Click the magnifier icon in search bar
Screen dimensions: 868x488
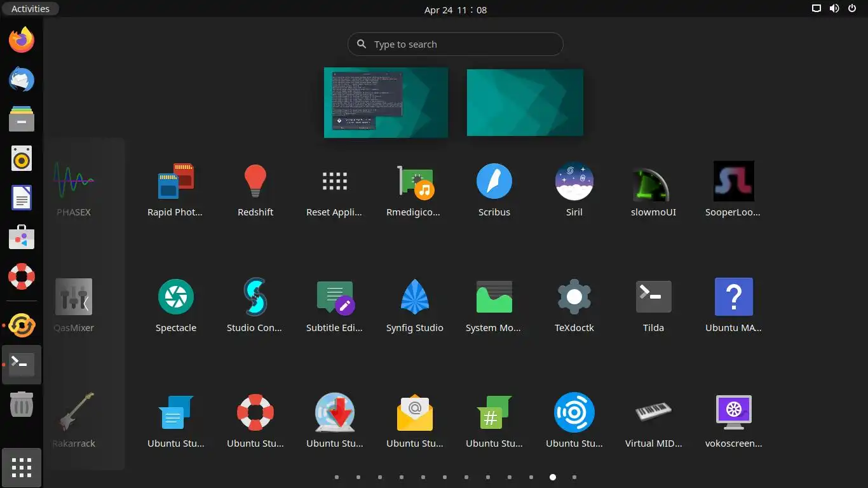pos(362,44)
